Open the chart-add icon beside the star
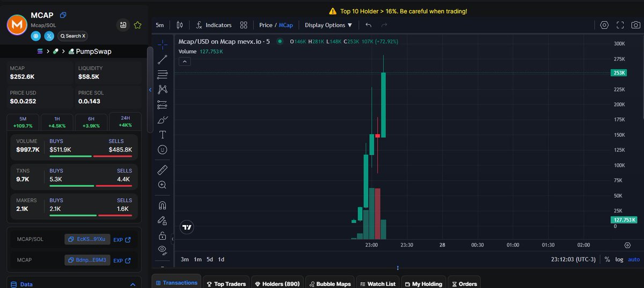The image size is (644, 288). point(123,25)
